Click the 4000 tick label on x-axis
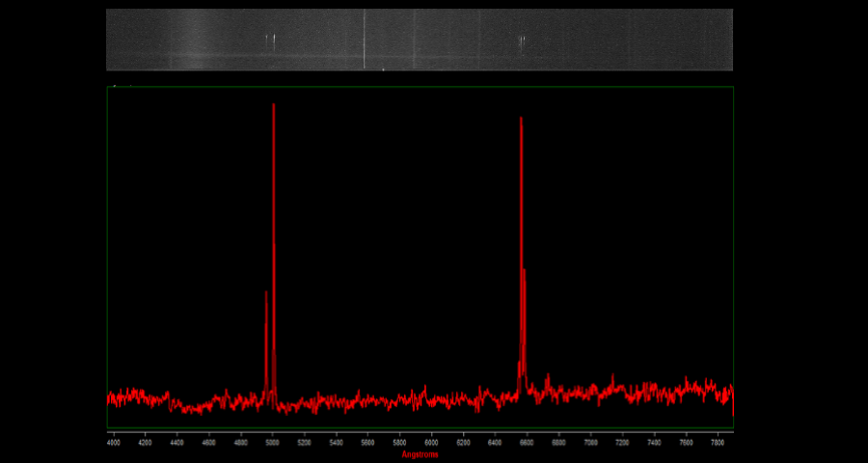This screenshot has height=463, width=868. click(x=113, y=443)
